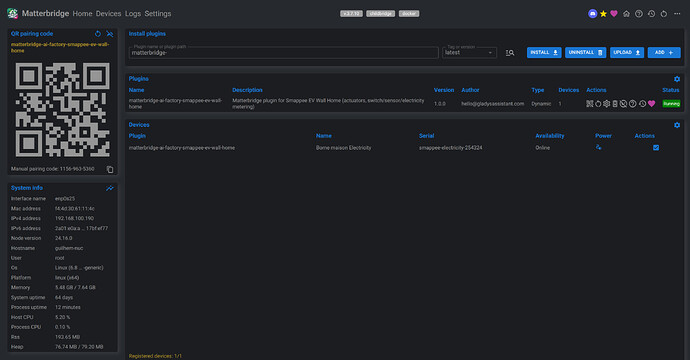The height and width of the screenshot is (360, 690).
Task: Click the childbridge badge in the header
Action: click(380, 14)
